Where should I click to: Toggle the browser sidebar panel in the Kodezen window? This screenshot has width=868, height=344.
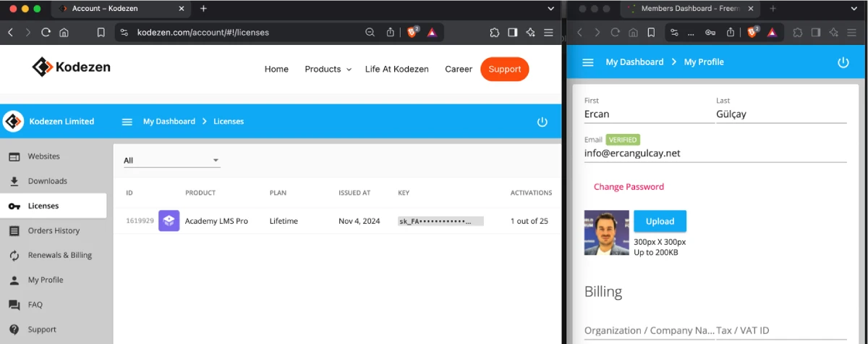point(513,33)
